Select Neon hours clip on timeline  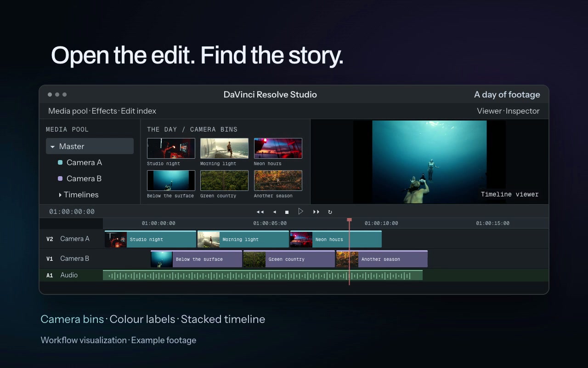point(336,239)
